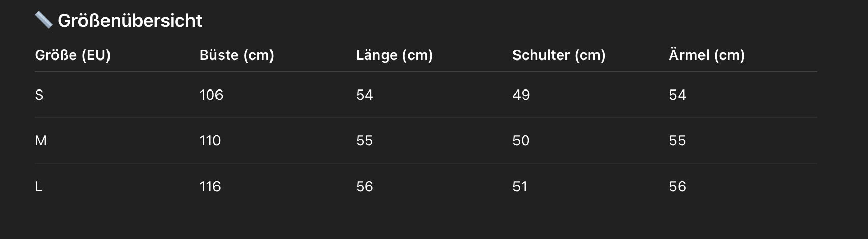Click the size L row label
The image size is (868, 239).
pos(39,187)
